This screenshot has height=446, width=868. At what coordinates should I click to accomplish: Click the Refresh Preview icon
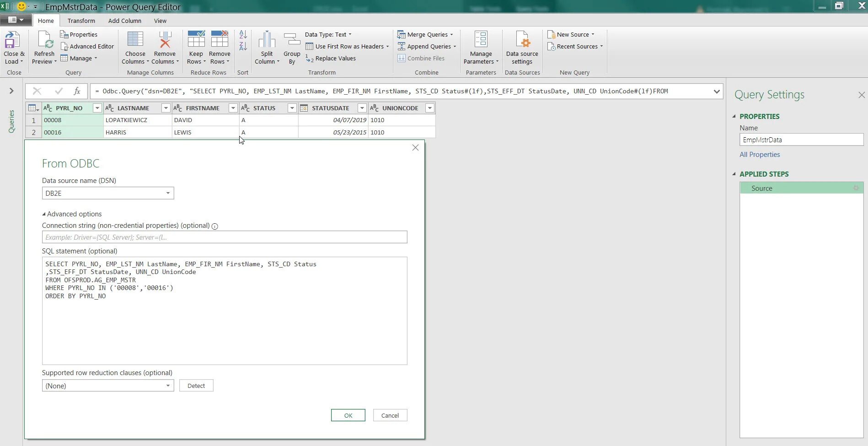click(x=45, y=40)
